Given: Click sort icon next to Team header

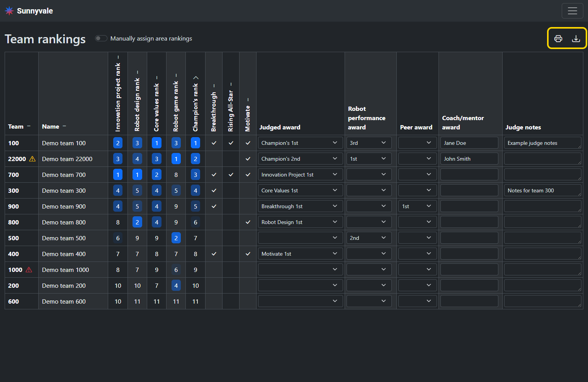Looking at the screenshot, I should (x=29, y=126).
